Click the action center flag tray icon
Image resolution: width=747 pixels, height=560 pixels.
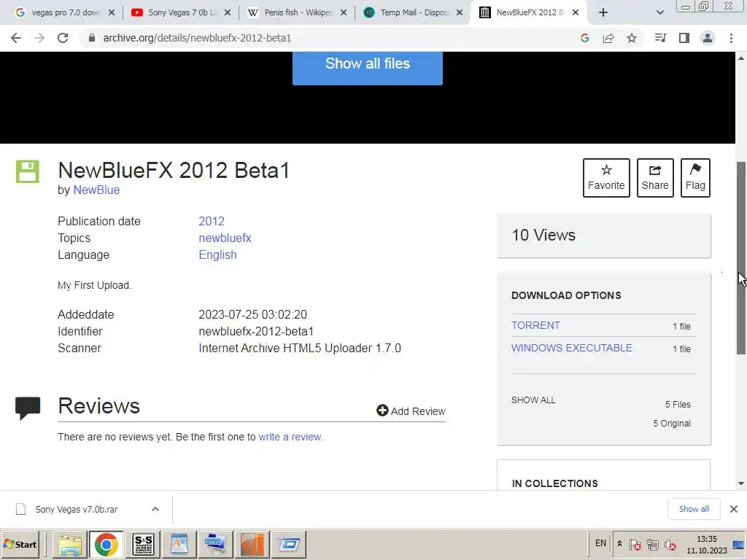pyautogui.click(x=635, y=545)
